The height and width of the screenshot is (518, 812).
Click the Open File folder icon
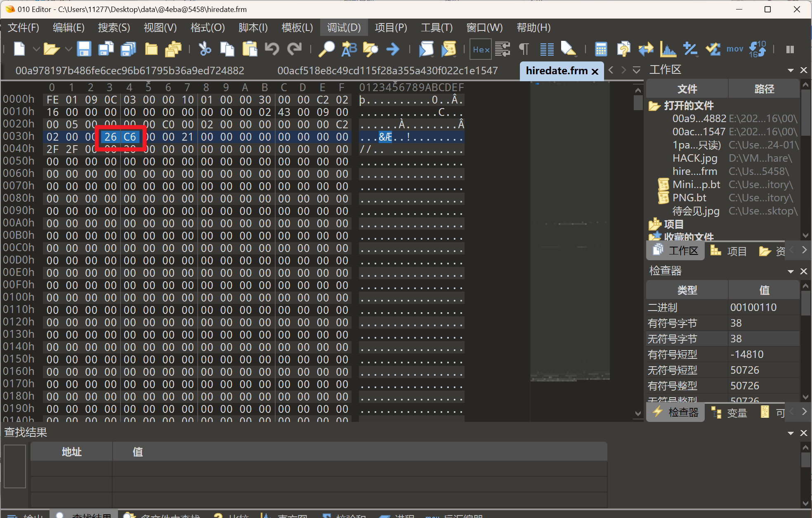52,49
